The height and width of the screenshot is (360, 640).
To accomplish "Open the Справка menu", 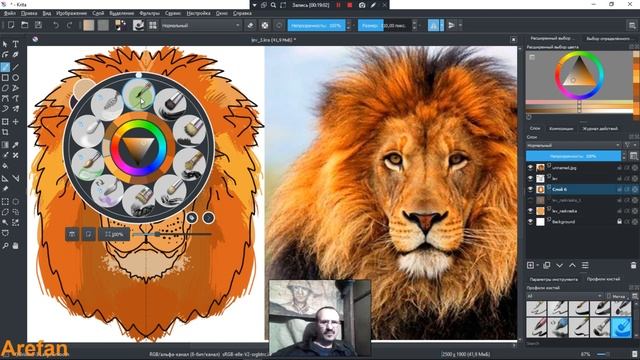I will [242, 13].
